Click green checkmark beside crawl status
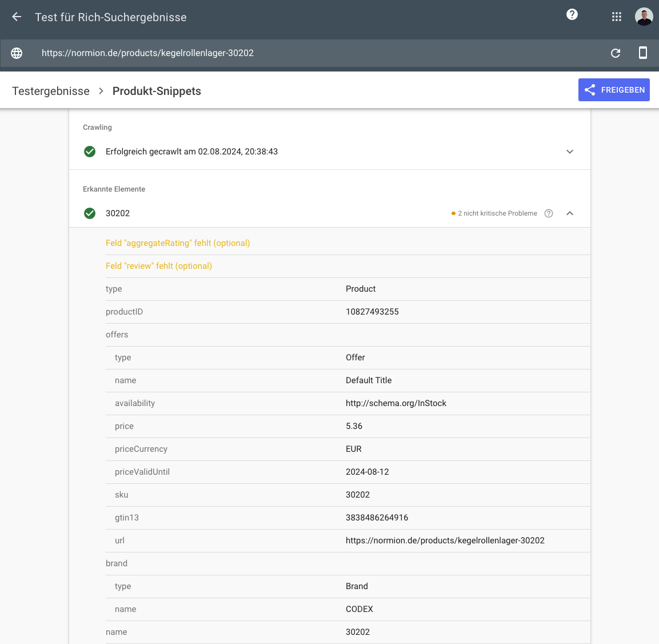The image size is (659, 644). coord(90,152)
